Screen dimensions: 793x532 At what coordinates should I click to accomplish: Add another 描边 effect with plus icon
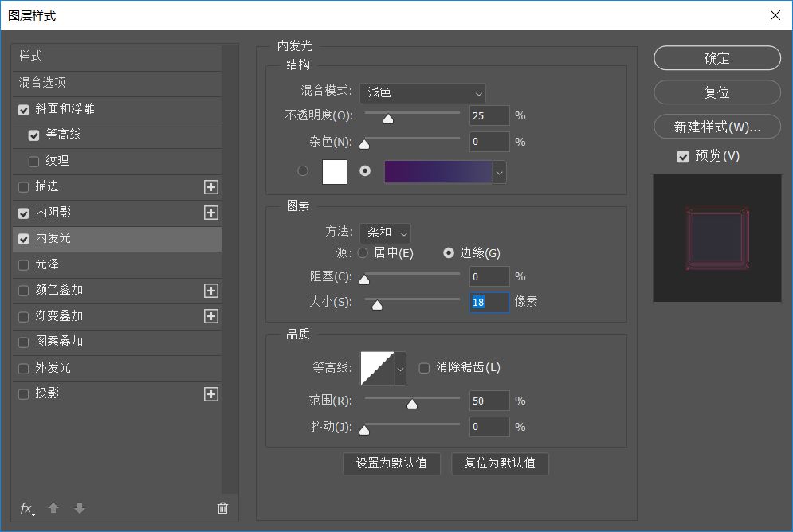coord(210,187)
